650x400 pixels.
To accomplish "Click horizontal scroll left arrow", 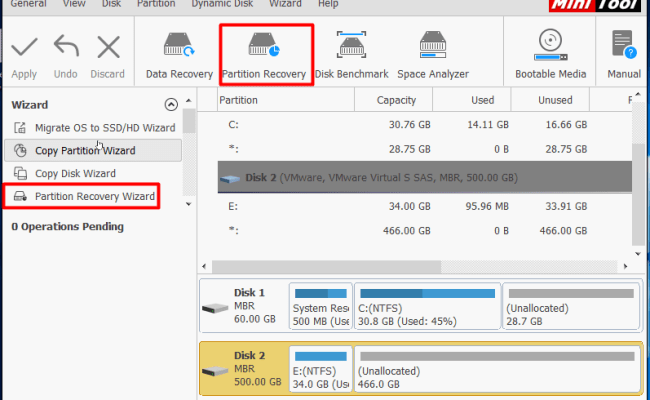I will (204, 266).
